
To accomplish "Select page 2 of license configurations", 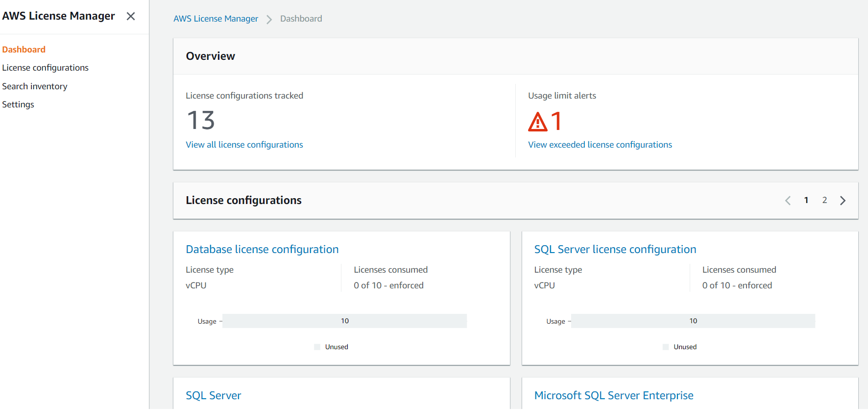I will click(x=824, y=200).
